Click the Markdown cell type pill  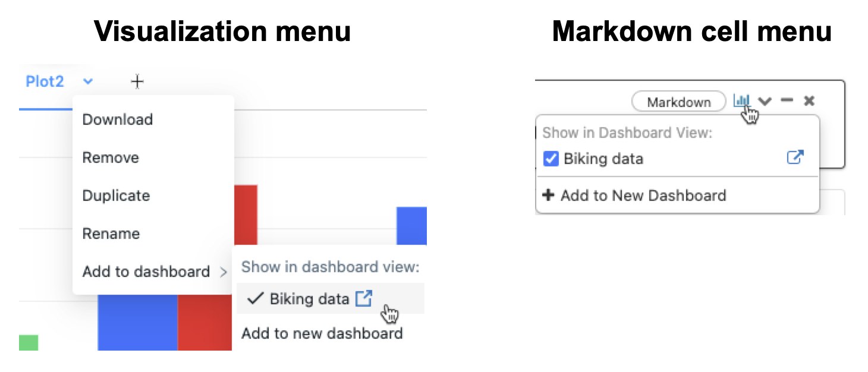(x=678, y=102)
